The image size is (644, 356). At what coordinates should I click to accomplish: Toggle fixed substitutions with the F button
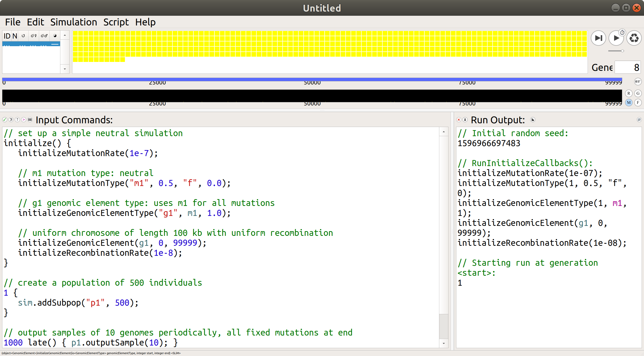(638, 103)
